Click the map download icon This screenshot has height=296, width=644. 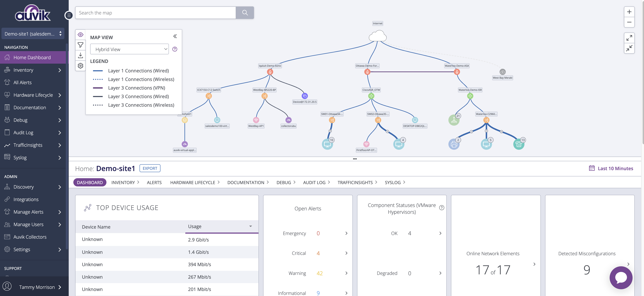[80, 55]
